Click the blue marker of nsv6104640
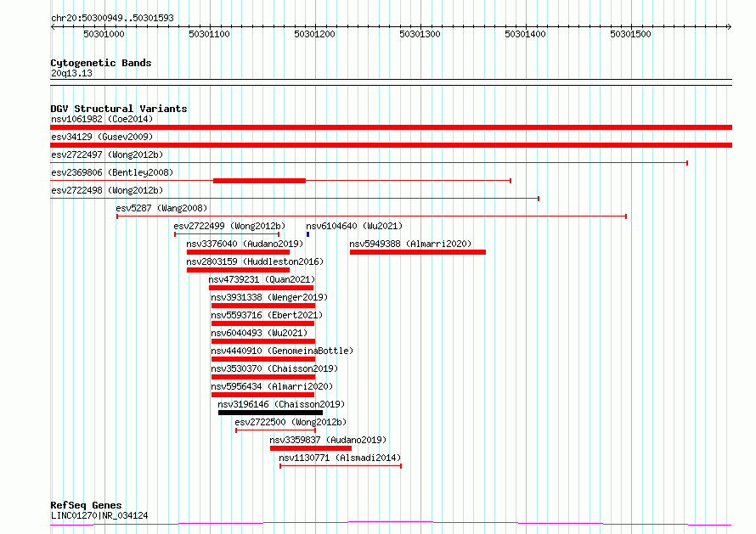Viewport: 756px width, 534px height. [308, 234]
